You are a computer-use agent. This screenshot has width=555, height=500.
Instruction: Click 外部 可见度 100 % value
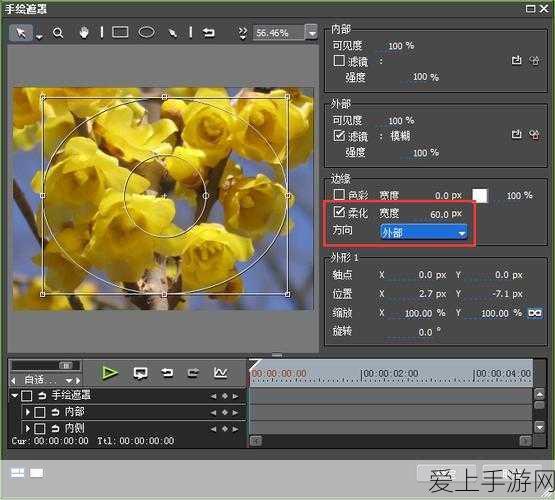tap(401, 121)
